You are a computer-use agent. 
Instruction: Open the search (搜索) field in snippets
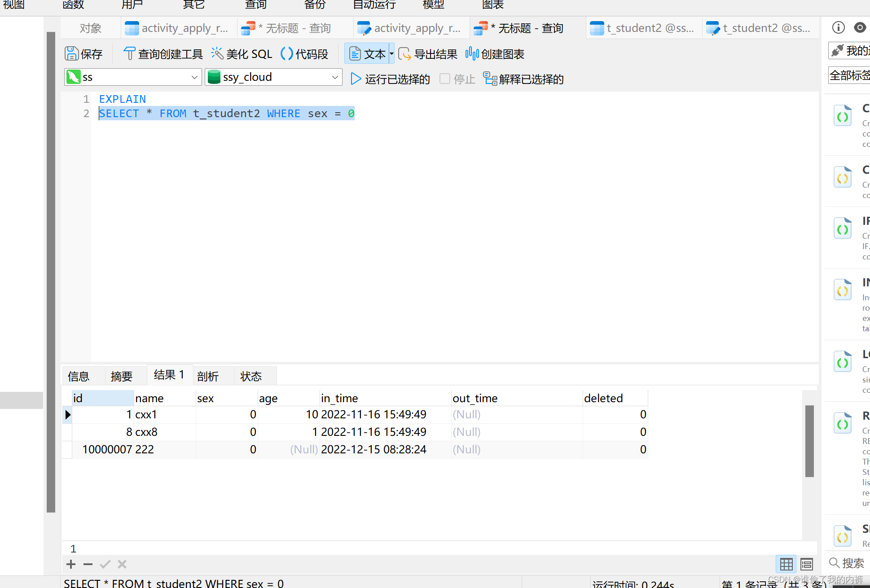pyautogui.click(x=848, y=563)
